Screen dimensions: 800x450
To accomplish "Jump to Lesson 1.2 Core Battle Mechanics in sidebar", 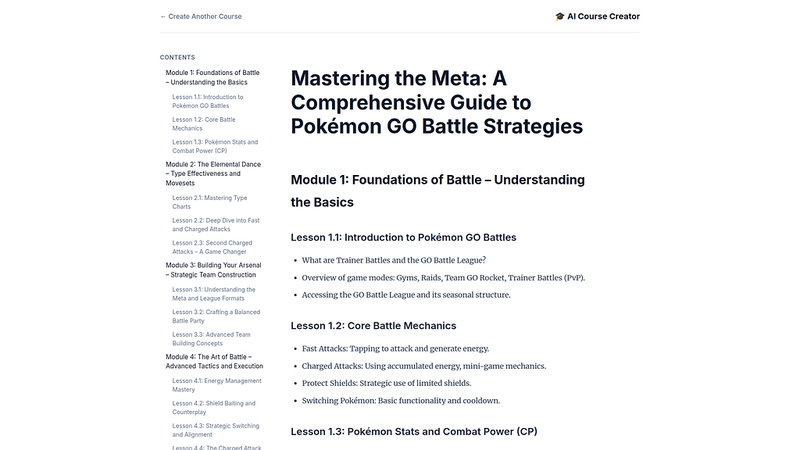I will coord(203,124).
